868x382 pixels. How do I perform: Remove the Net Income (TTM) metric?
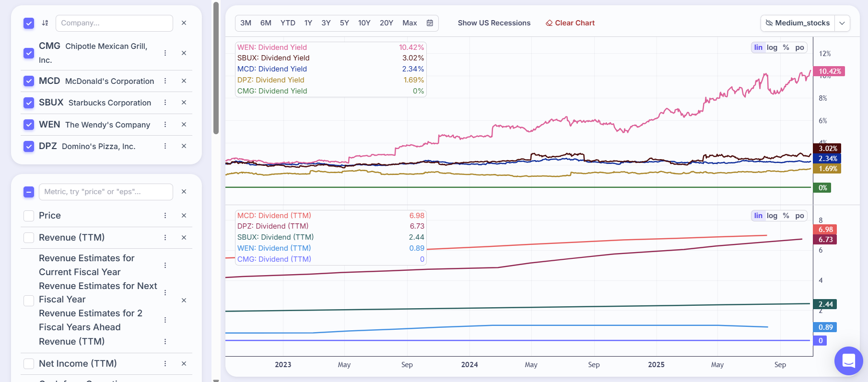pyautogui.click(x=184, y=364)
